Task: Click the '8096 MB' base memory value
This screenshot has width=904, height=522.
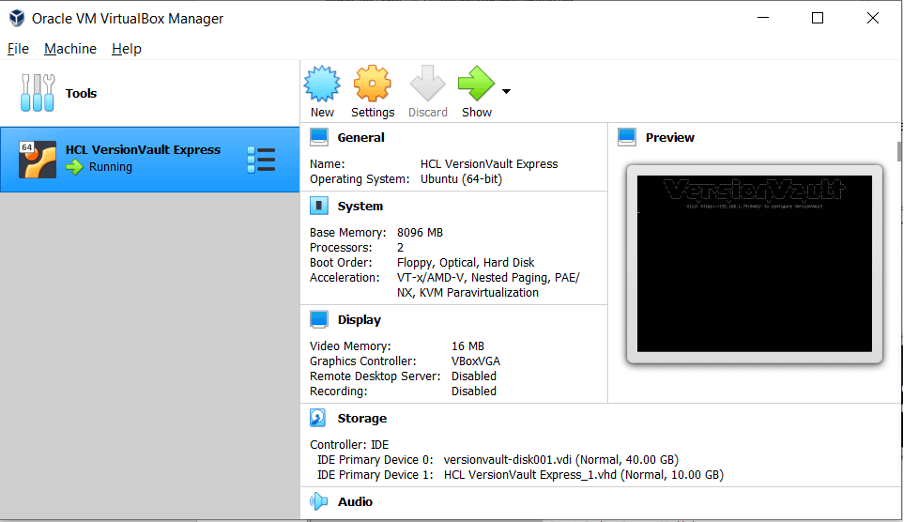Action: (420, 232)
